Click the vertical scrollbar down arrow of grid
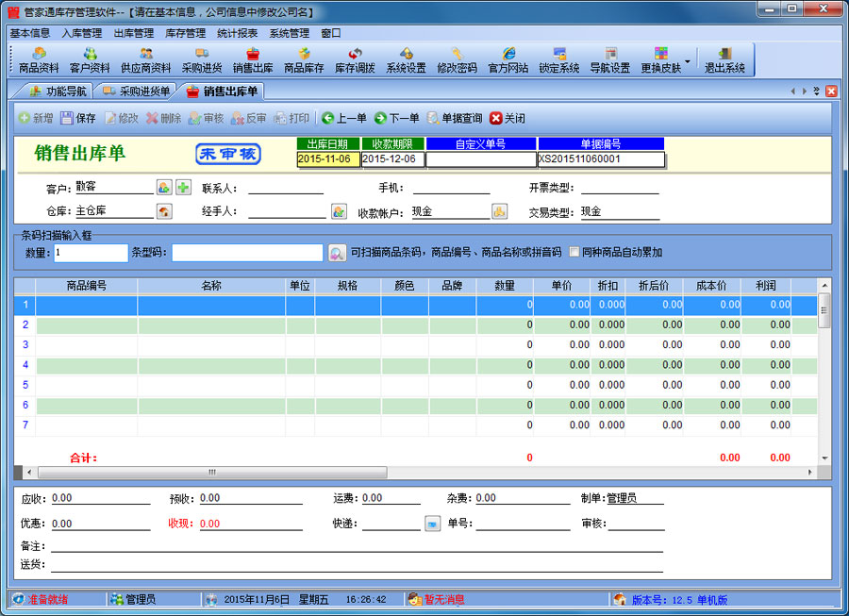 pyautogui.click(x=824, y=458)
